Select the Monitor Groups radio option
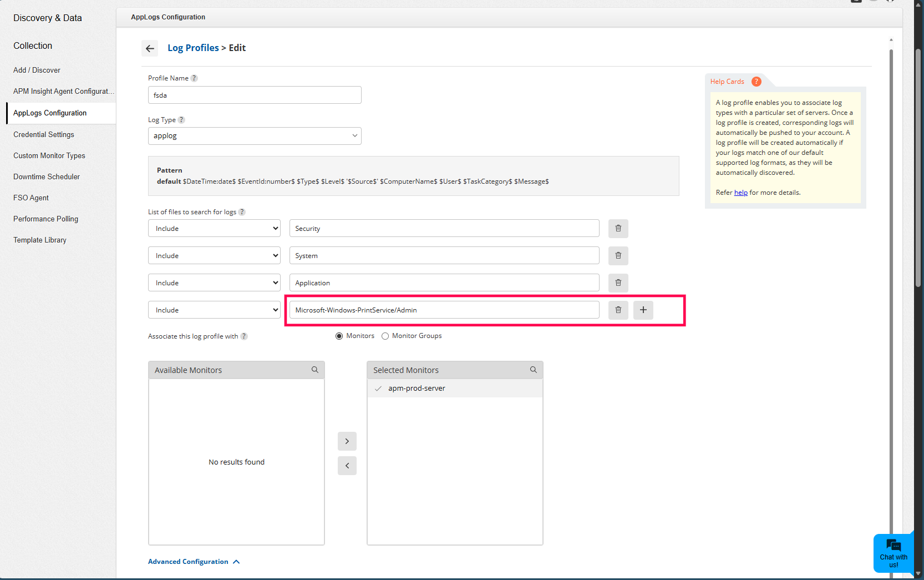This screenshot has height=580, width=924. coord(385,336)
